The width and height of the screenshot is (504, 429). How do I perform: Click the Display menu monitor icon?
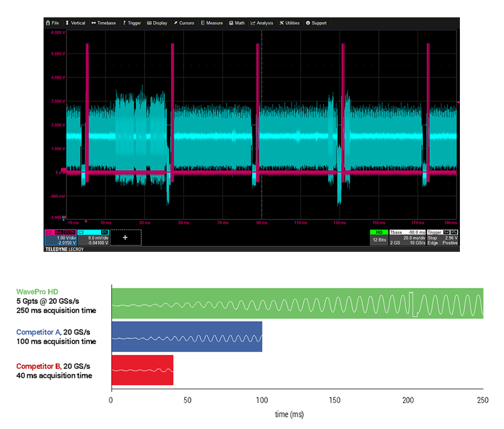coord(148,23)
